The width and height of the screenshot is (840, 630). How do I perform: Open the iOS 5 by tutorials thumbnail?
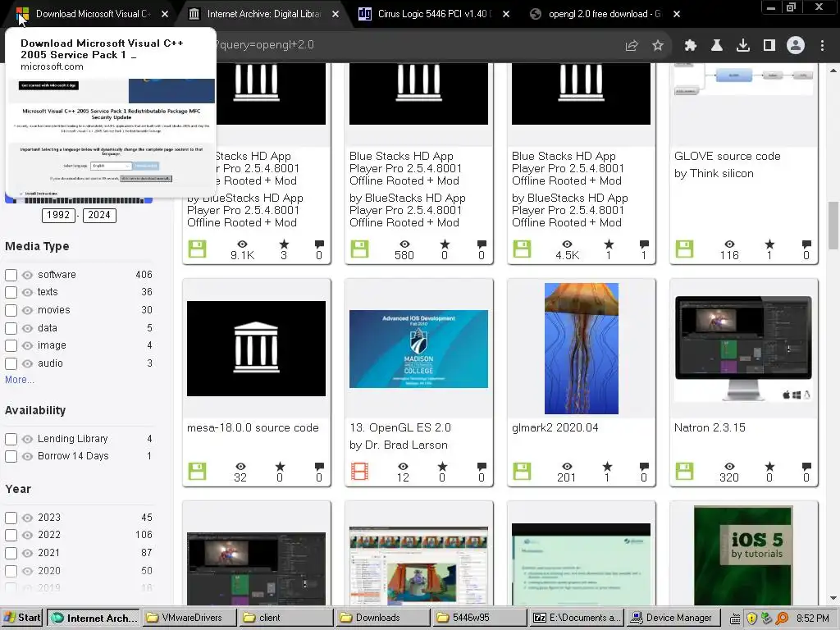click(x=743, y=555)
